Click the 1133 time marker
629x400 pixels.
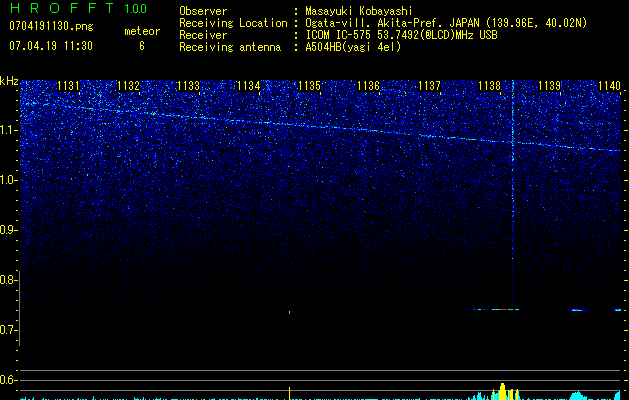pos(189,85)
